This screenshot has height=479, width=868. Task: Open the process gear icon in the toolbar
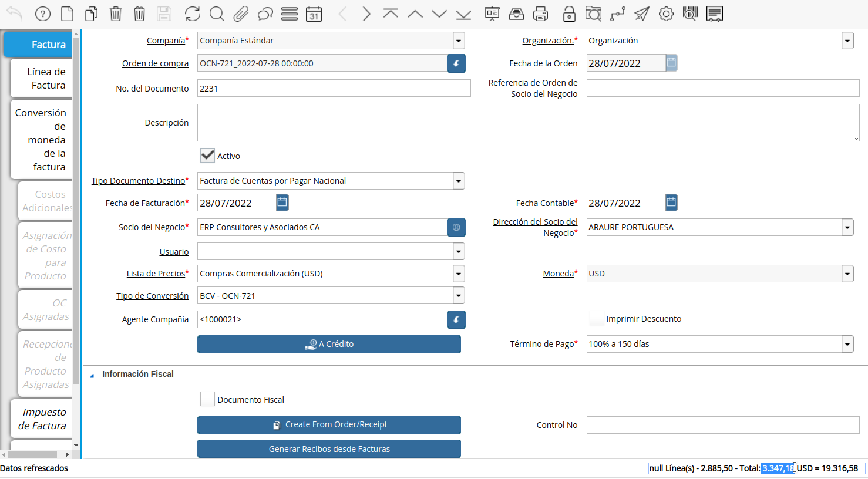click(666, 14)
